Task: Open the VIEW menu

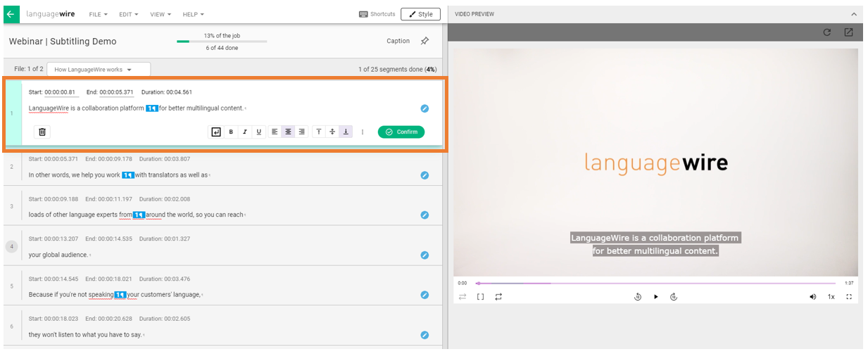Action: click(159, 14)
